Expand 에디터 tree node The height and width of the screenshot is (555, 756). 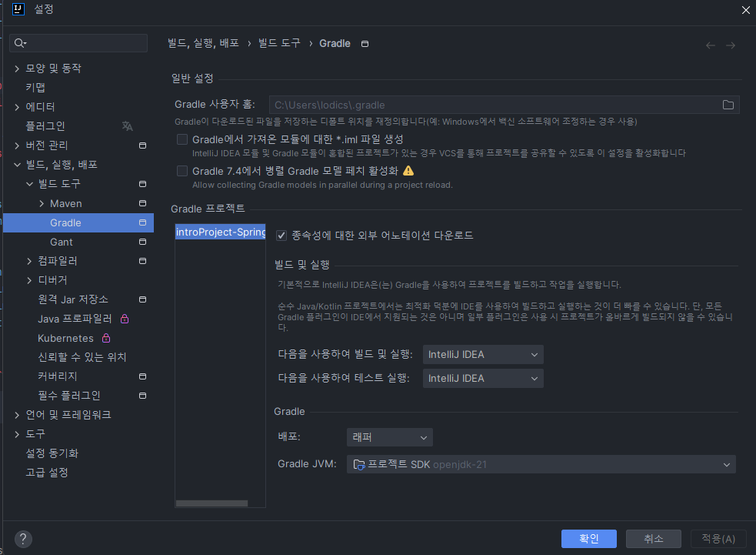pos(17,107)
